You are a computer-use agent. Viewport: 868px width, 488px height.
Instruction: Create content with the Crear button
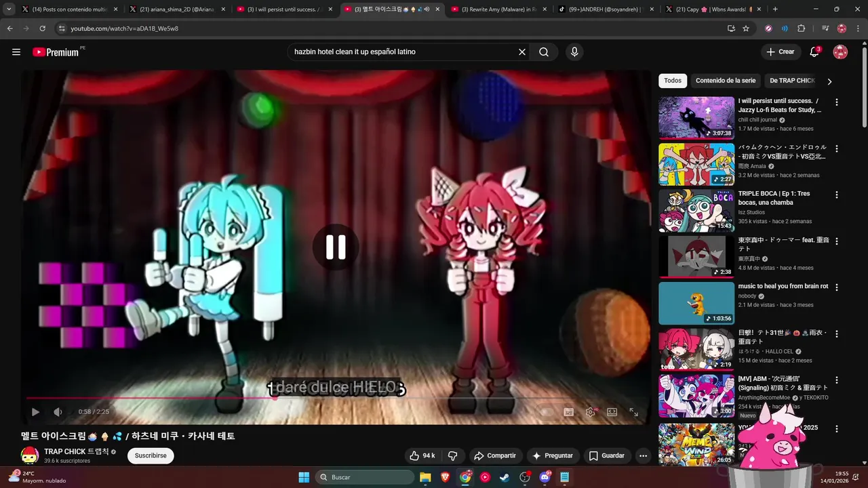[x=780, y=52]
